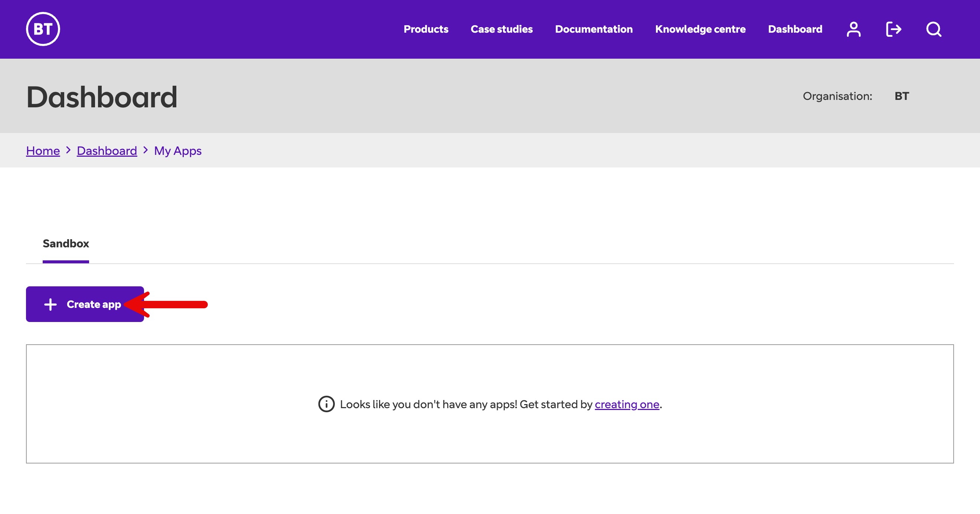
Task: Click the Create app button
Action: click(x=85, y=304)
